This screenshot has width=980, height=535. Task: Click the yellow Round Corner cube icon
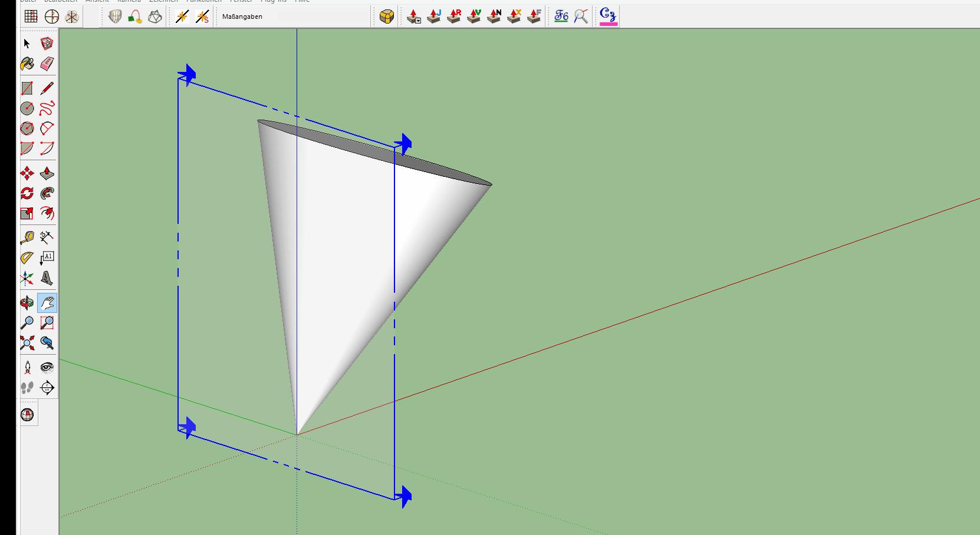pos(387,16)
